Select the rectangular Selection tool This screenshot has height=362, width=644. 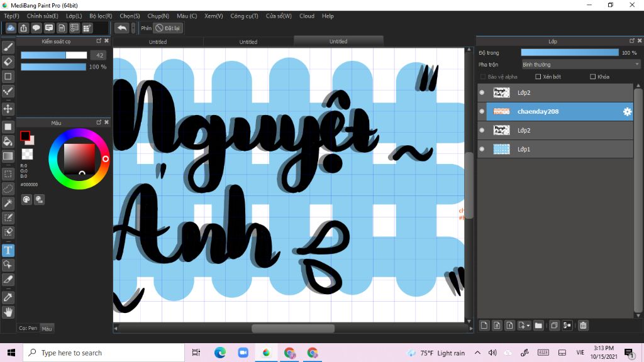(8, 174)
